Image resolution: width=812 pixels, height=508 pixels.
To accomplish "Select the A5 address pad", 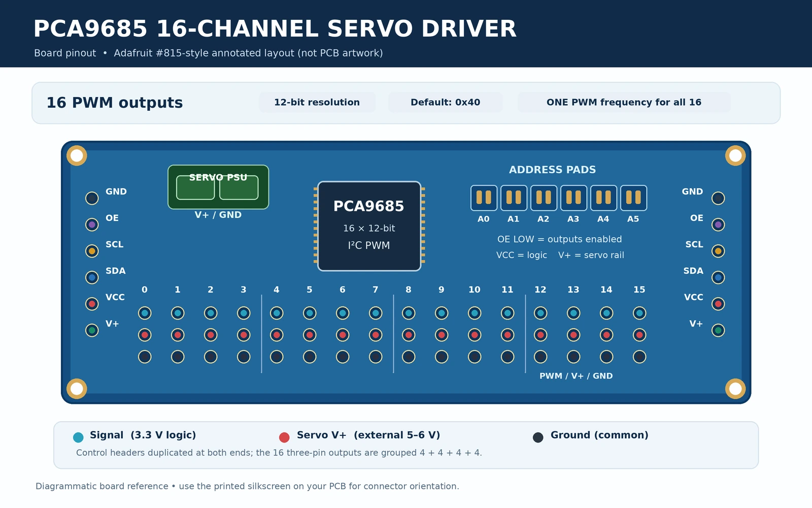I will click(633, 198).
